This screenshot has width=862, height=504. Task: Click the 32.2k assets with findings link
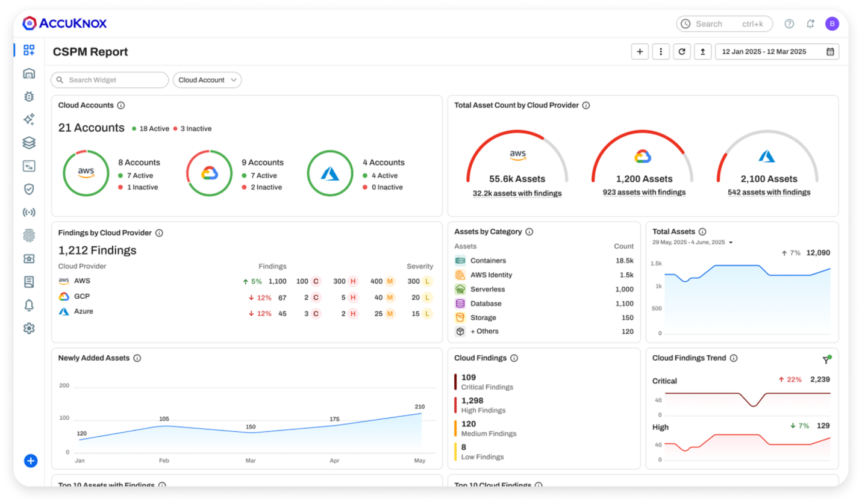coord(517,193)
